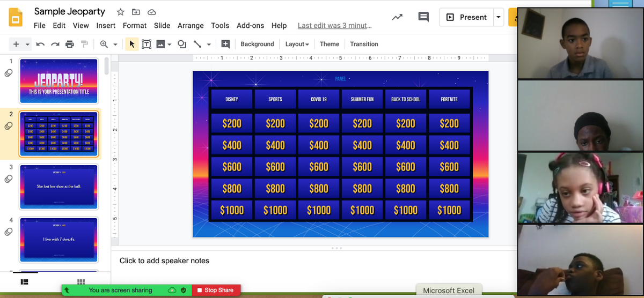Open the Format menu
This screenshot has height=298, width=644.
(135, 25)
